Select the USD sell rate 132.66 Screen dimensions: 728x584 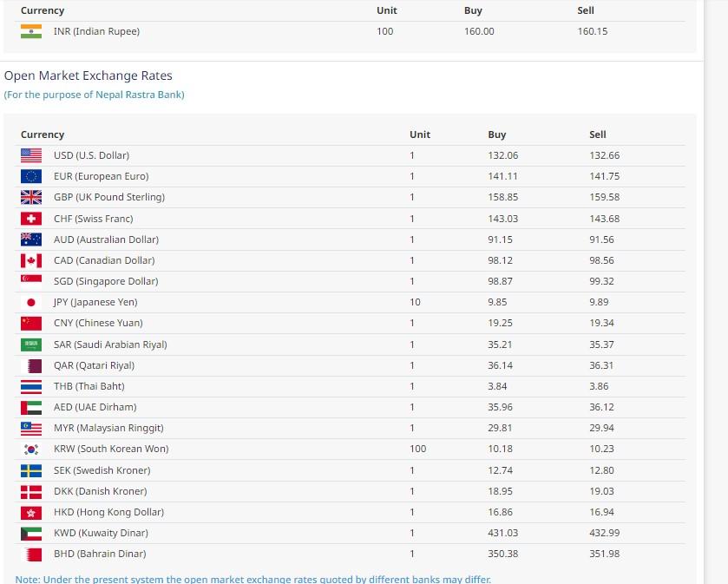tap(604, 155)
